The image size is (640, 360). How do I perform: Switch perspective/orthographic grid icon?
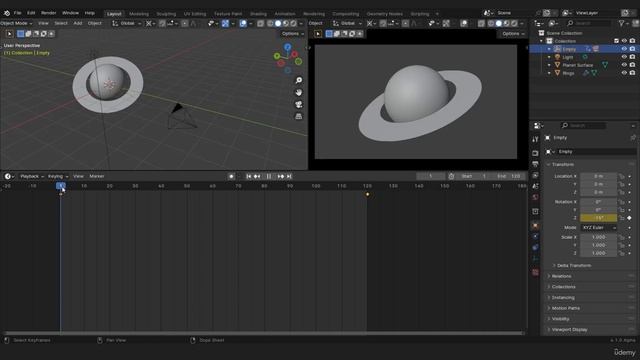(299, 116)
